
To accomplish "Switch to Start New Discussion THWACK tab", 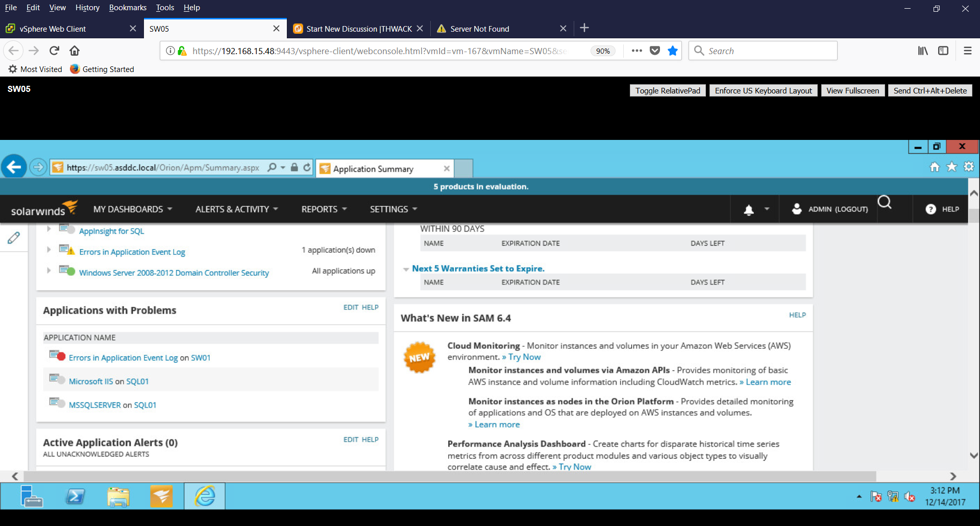I will click(x=359, y=29).
